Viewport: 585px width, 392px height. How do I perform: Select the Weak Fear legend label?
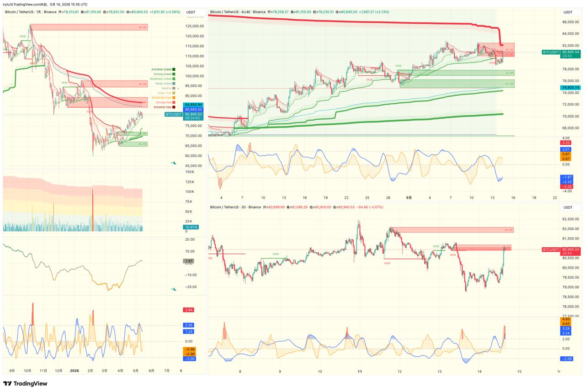point(164,93)
